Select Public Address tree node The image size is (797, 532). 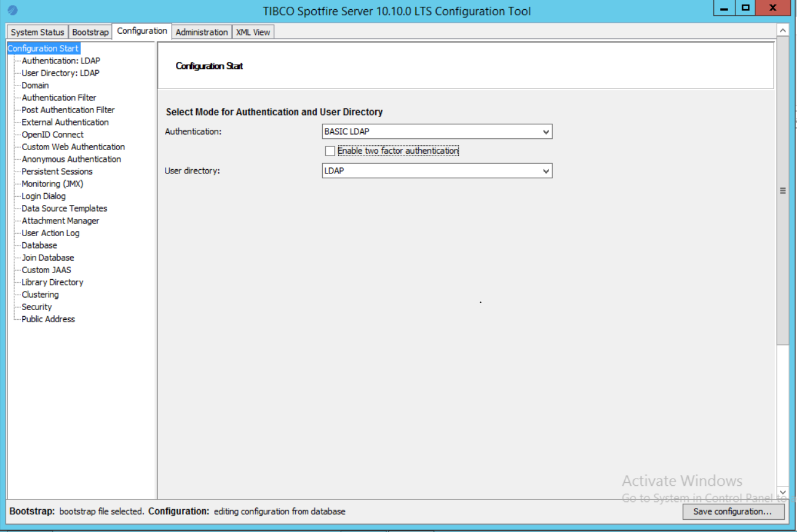pos(48,319)
